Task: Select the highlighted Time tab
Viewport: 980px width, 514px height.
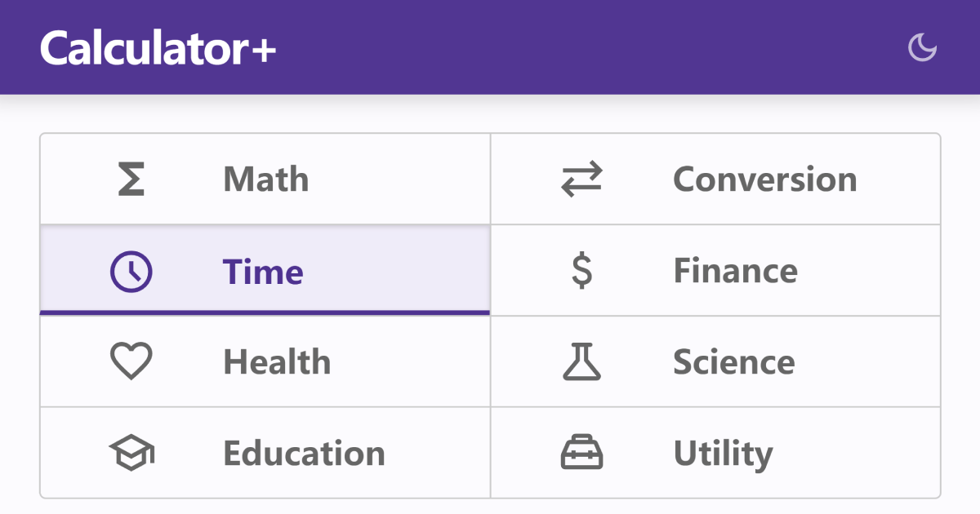Action: (265, 270)
